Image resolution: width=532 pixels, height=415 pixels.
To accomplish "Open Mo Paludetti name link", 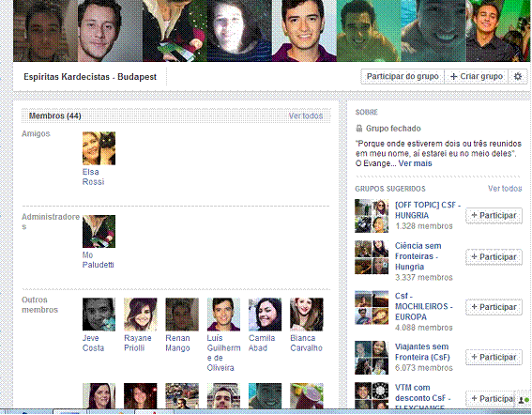I will click(99, 260).
